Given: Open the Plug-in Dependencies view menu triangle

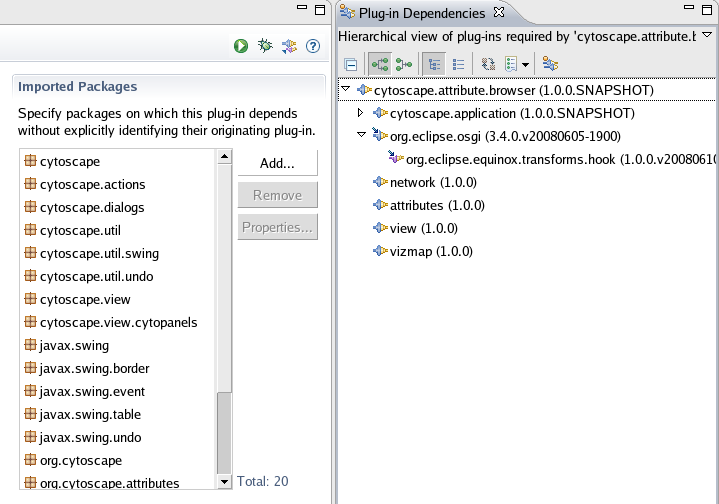Looking at the screenshot, I should coord(708,35).
